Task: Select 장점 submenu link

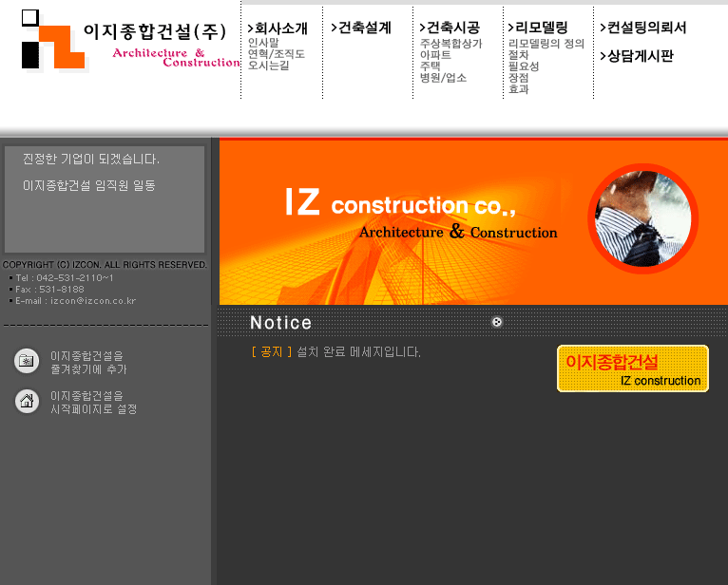Action: pos(518,78)
